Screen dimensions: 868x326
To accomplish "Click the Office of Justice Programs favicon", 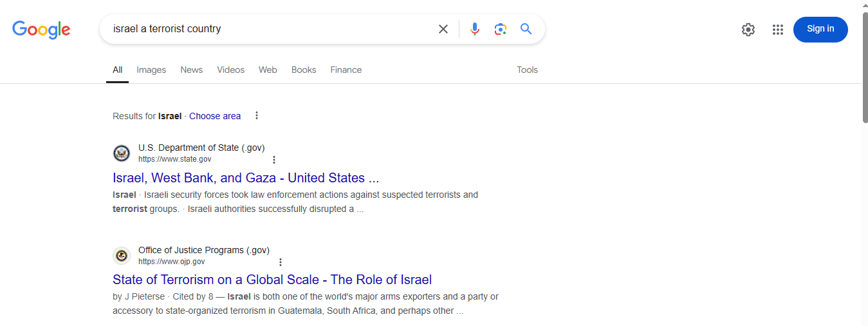I will click(x=122, y=256).
